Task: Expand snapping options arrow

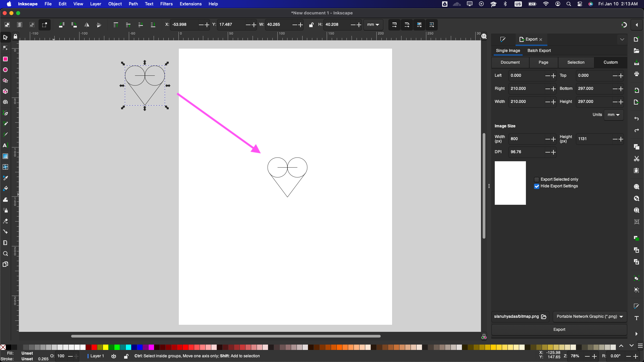Action: click(637, 25)
